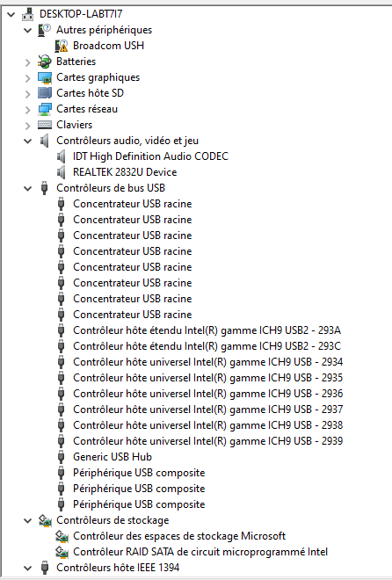Select the REALTEK 2832U Device entry
This screenshot has width=392, height=580.
[125, 172]
